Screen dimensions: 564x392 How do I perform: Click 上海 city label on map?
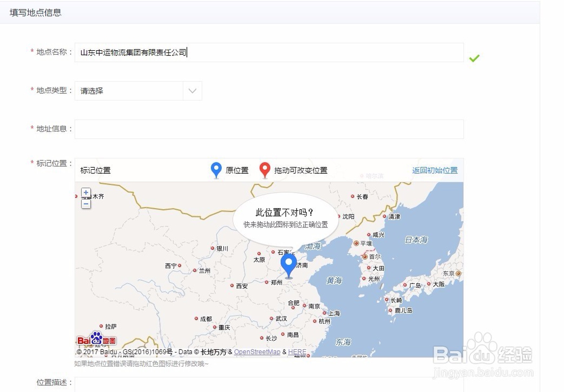334,313
